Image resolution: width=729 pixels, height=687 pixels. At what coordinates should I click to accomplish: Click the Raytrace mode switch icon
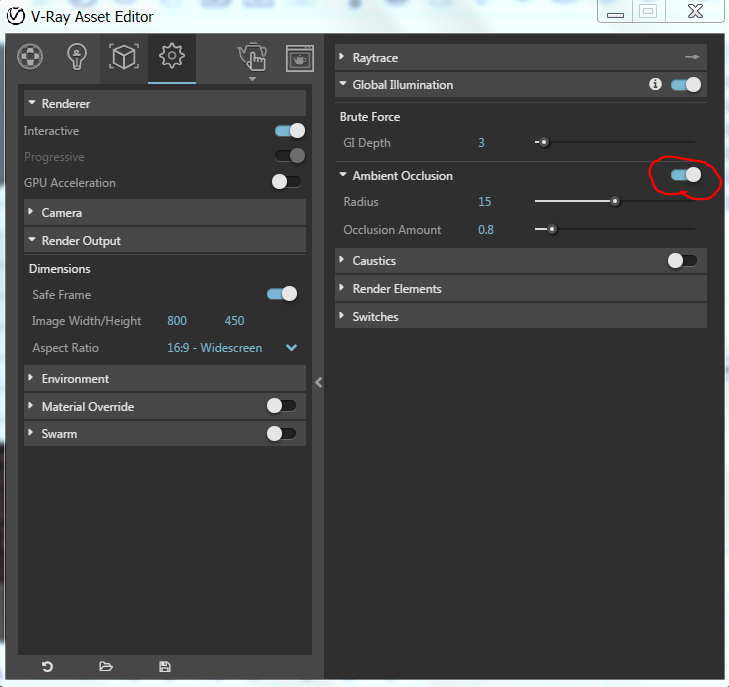pos(692,57)
